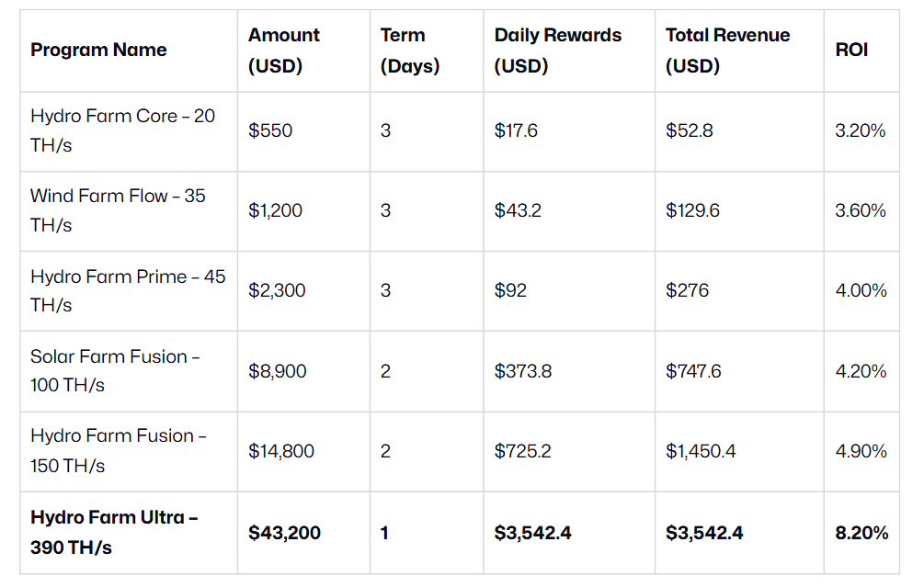Click the ROI column header
924x587 pixels.
click(851, 51)
